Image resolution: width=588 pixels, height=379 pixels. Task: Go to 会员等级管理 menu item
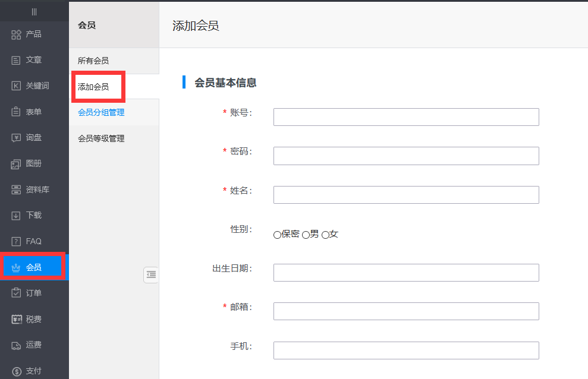[x=101, y=138]
